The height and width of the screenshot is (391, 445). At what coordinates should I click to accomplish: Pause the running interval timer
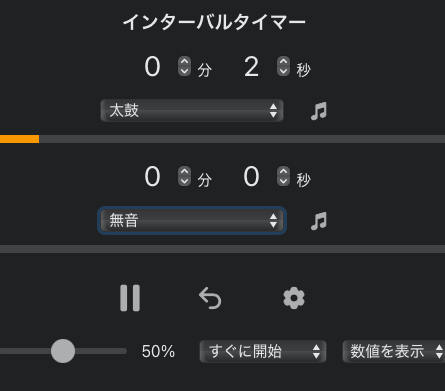coord(130,298)
